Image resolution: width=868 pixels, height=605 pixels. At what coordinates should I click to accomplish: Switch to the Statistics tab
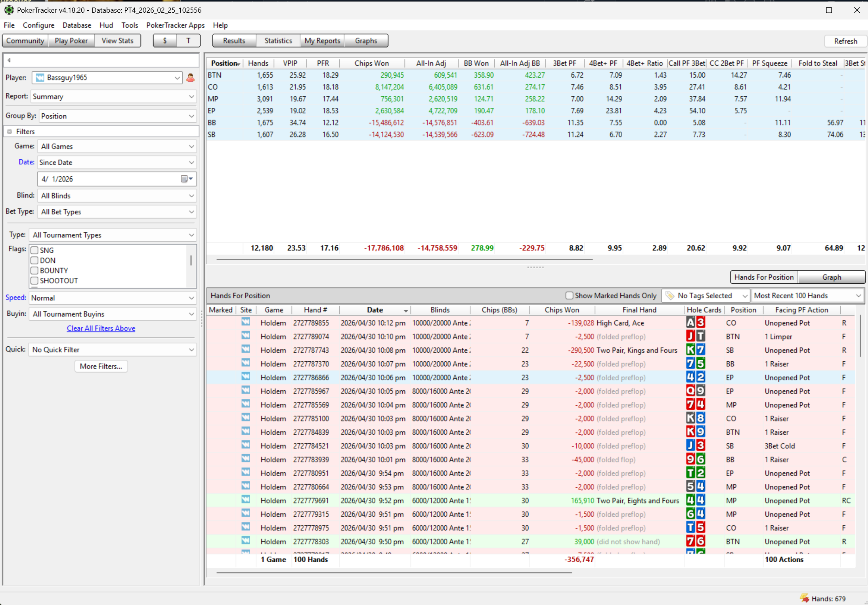278,40
